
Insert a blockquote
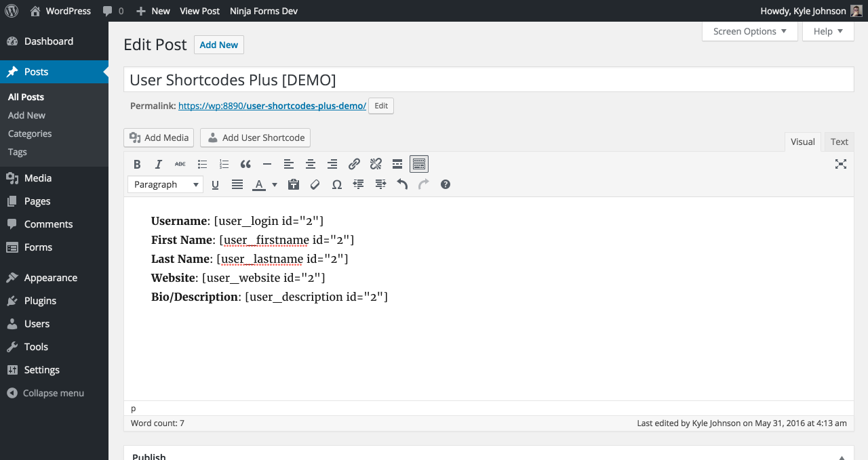point(245,164)
